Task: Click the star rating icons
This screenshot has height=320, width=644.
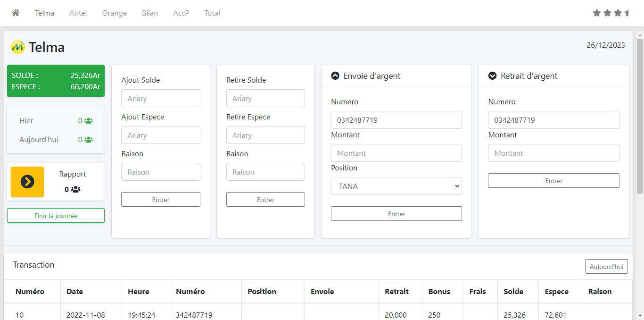Action: click(x=611, y=13)
